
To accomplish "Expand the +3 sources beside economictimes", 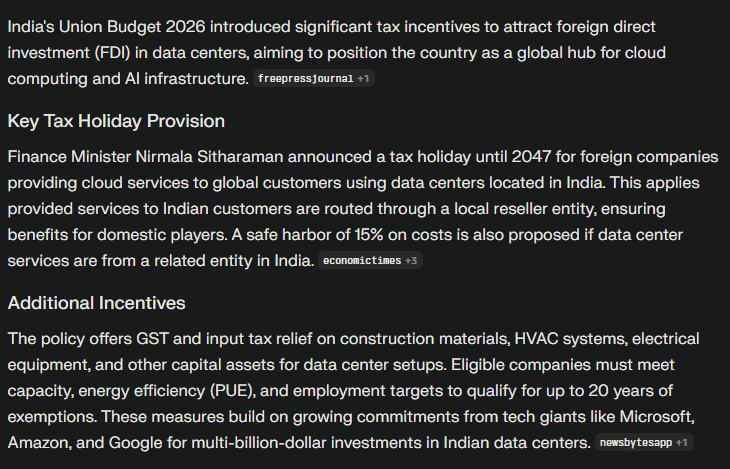I will click(412, 261).
